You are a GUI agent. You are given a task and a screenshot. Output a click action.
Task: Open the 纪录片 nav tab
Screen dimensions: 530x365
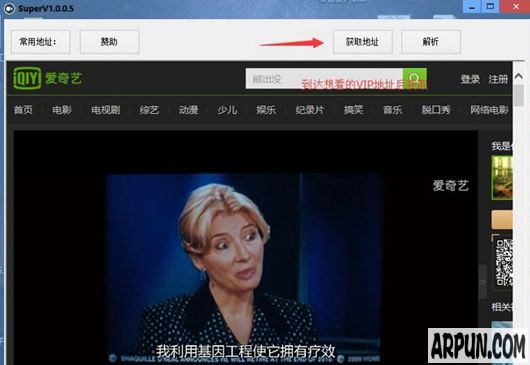pos(310,110)
